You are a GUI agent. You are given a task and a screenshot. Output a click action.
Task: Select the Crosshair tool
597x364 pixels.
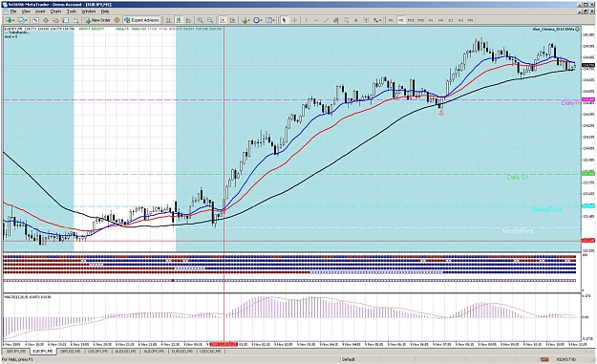[x=294, y=20]
